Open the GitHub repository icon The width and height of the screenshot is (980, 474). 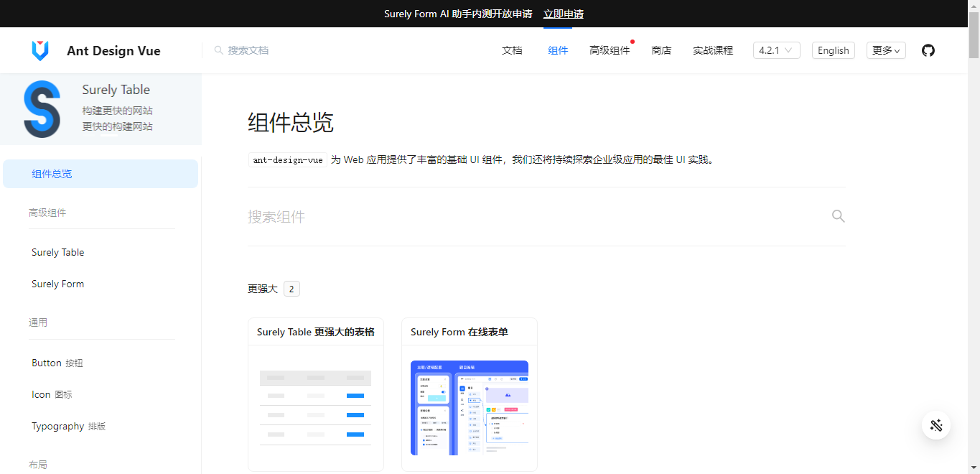pyautogui.click(x=928, y=50)
